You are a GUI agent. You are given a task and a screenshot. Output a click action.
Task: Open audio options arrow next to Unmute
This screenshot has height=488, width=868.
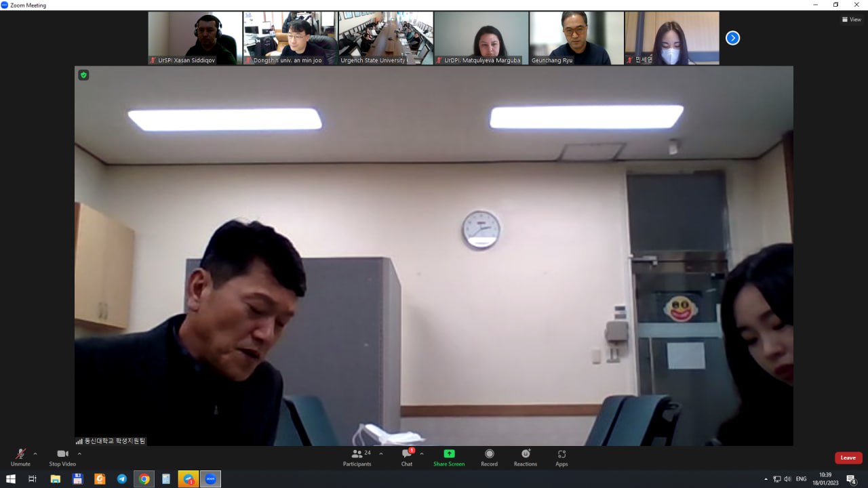[35, 453]
